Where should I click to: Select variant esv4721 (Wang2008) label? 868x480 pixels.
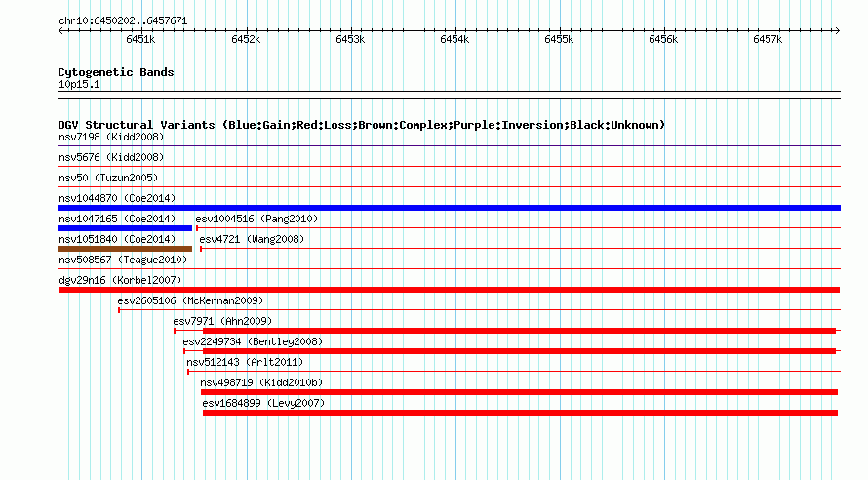[252, 239]
